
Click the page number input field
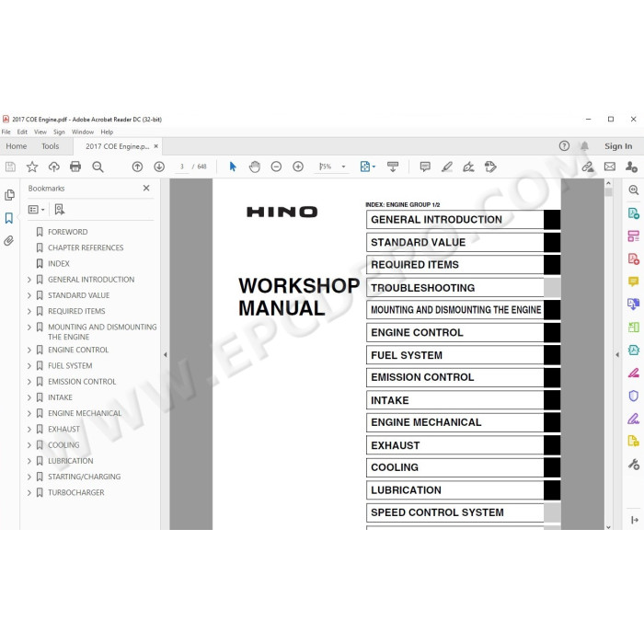click(x=181, y=167)
